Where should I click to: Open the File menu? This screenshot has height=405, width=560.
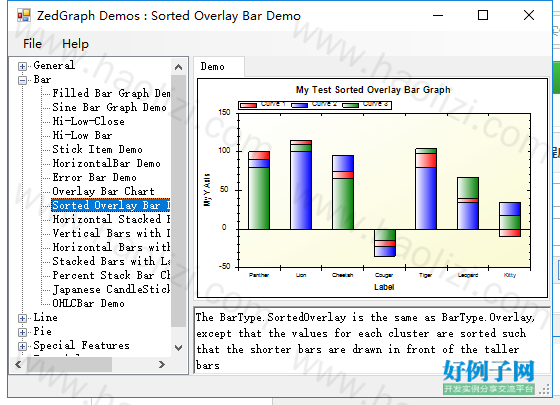32,44
